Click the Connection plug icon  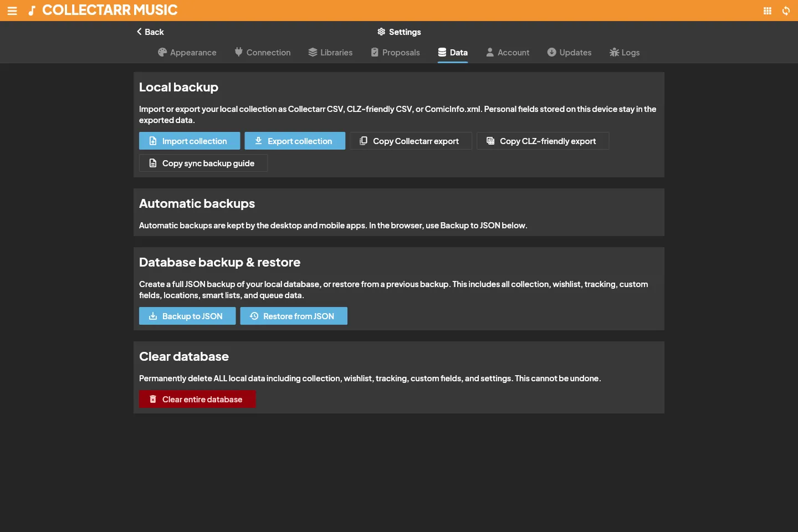pyautogui.click(x=239, y=52)
